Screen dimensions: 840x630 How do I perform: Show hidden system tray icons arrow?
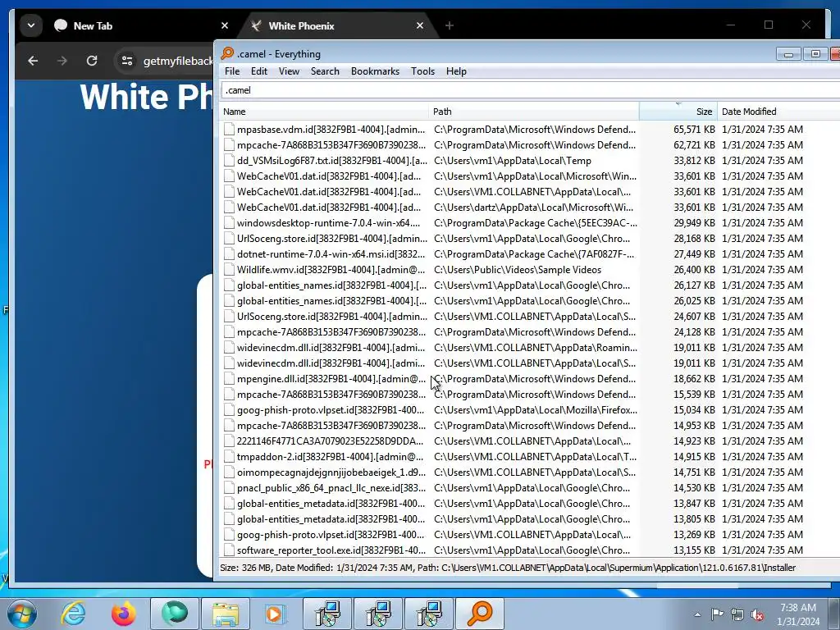coord(697,614)
